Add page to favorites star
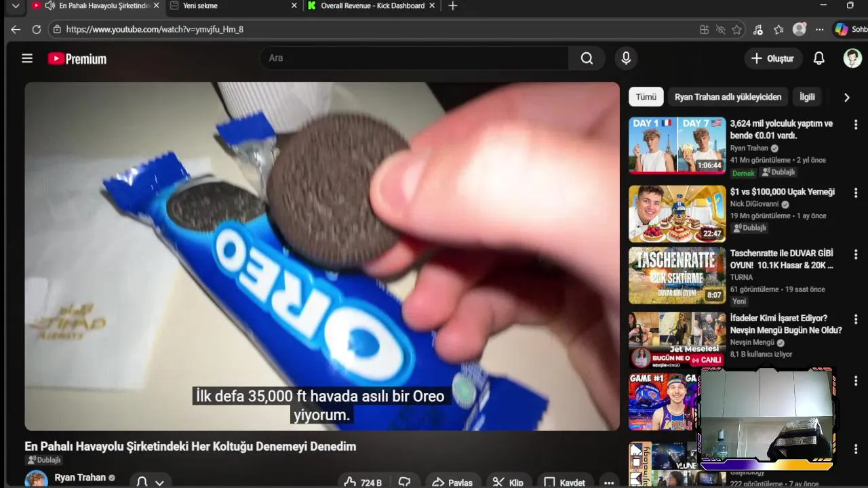The width and height of the screenshot is (868, 488). pyautogui.click(x=736, y=30)
